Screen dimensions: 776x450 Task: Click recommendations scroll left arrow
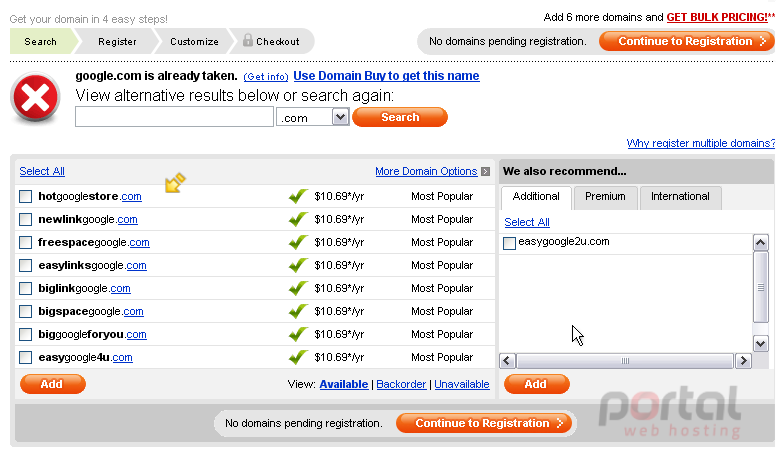point(507,361)
